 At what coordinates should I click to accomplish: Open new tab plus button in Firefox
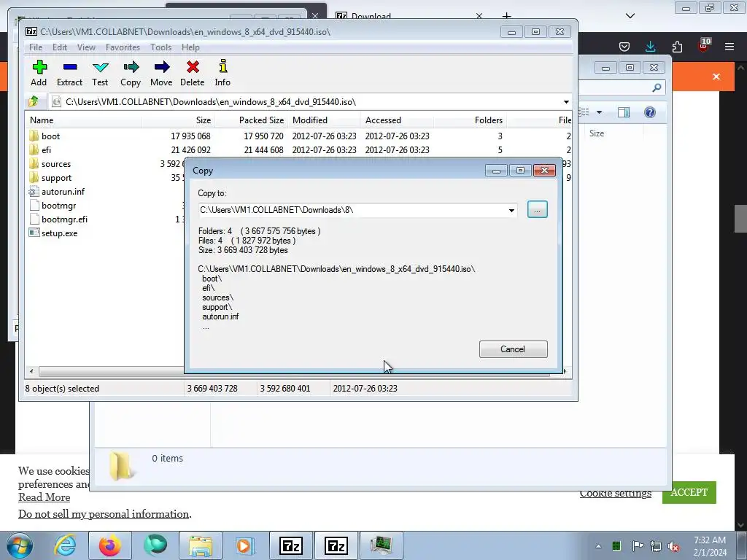506,16
